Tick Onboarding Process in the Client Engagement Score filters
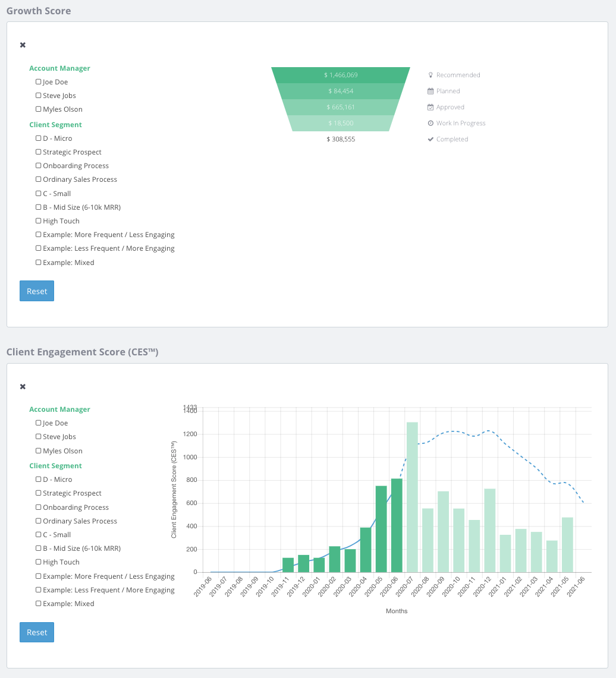 tap(39, 507)
